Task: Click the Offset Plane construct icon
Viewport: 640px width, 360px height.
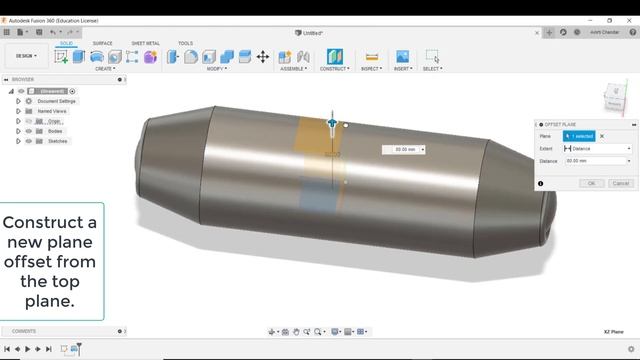Action: [335, 56]
